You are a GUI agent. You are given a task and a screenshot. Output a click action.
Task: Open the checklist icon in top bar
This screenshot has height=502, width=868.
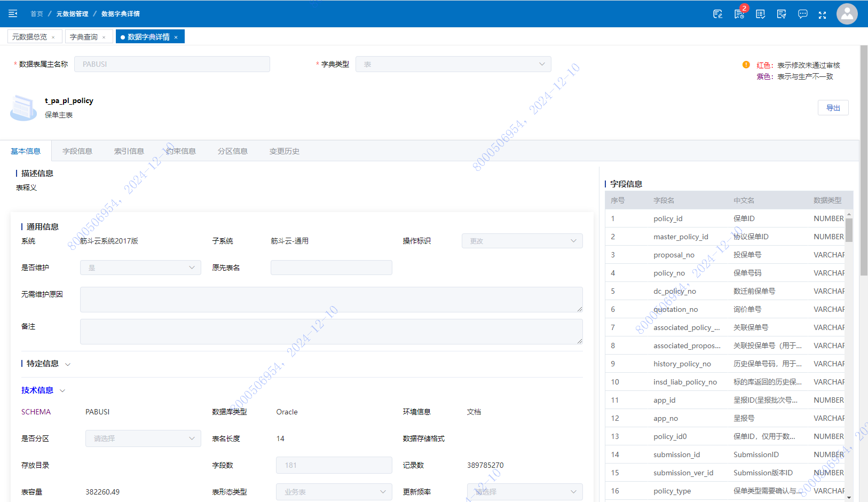coord(760,14)
